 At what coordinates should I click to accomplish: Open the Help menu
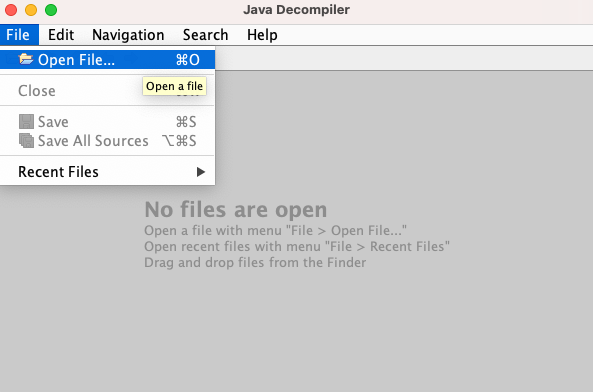pyautogui.click(x=262, y=35)
